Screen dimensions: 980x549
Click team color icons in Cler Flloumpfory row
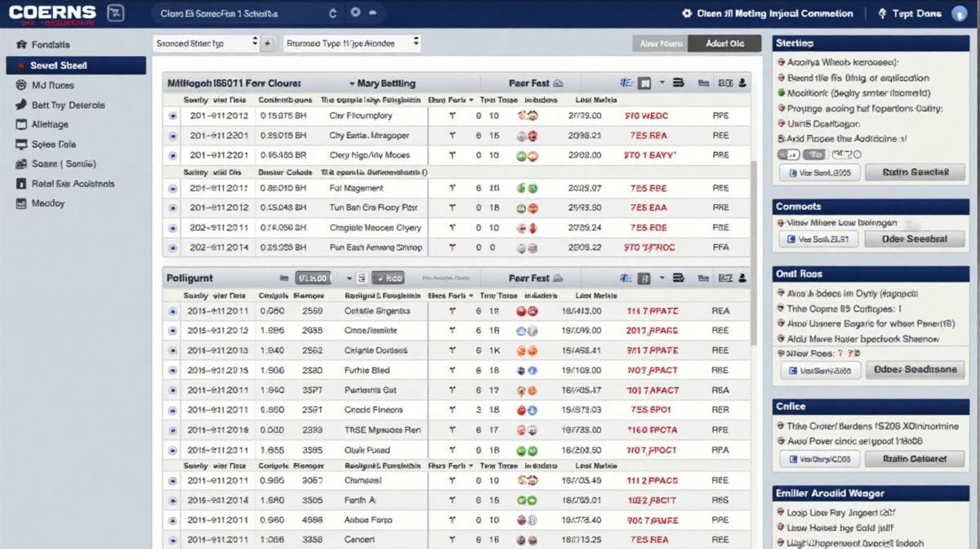(x=528, y=116)
